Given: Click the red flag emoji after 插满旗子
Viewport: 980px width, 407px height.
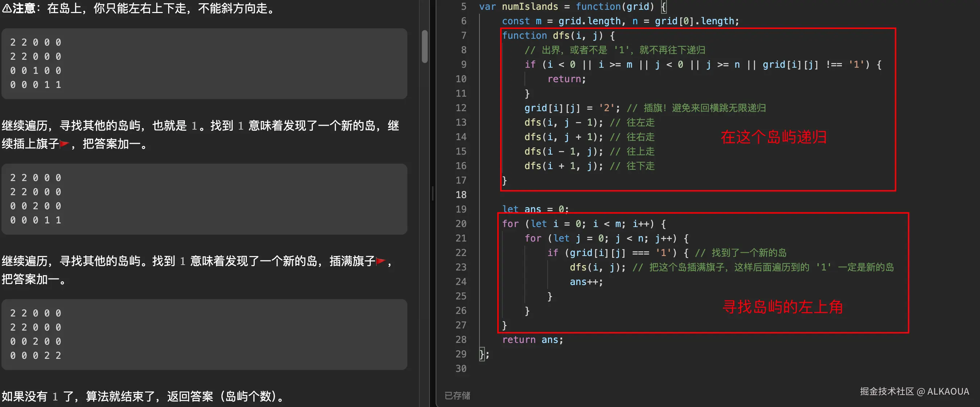Looking at the screenshot, I should (381, 261).
